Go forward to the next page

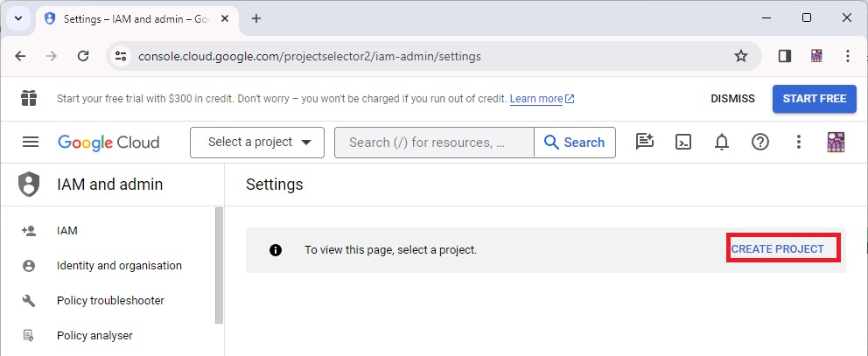pyautogui.click(x=52, y=56)
